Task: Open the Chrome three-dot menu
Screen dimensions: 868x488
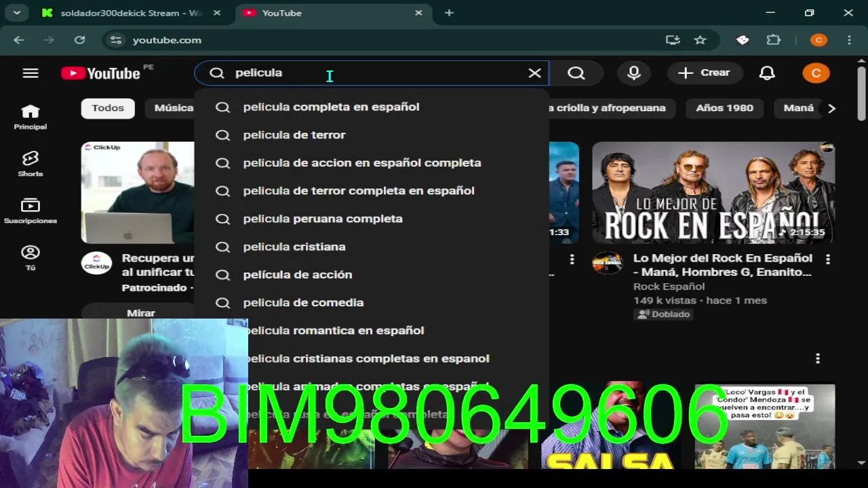Action: 850,40
